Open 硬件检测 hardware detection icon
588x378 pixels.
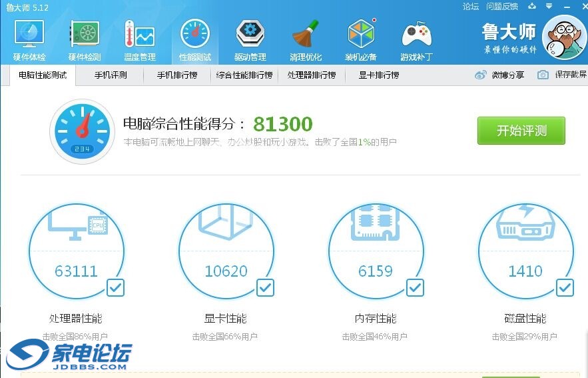pyautogui.click(x=85, y=34)
